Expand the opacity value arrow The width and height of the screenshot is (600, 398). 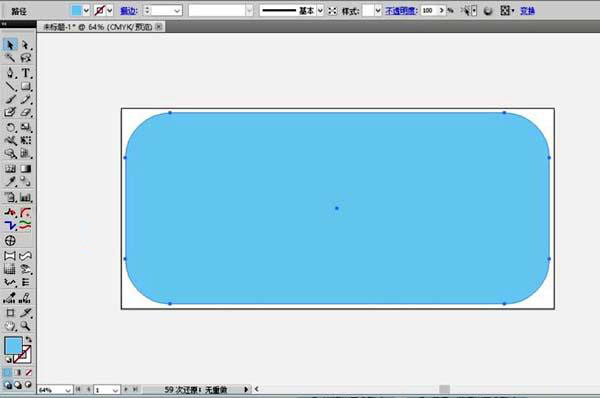point(442,11)
